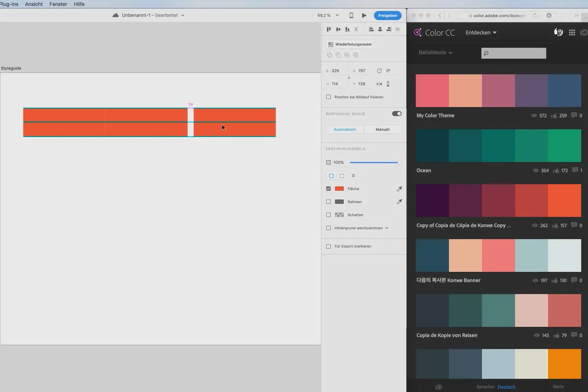Open the grey Rahmen color swatch

[339, 201]
